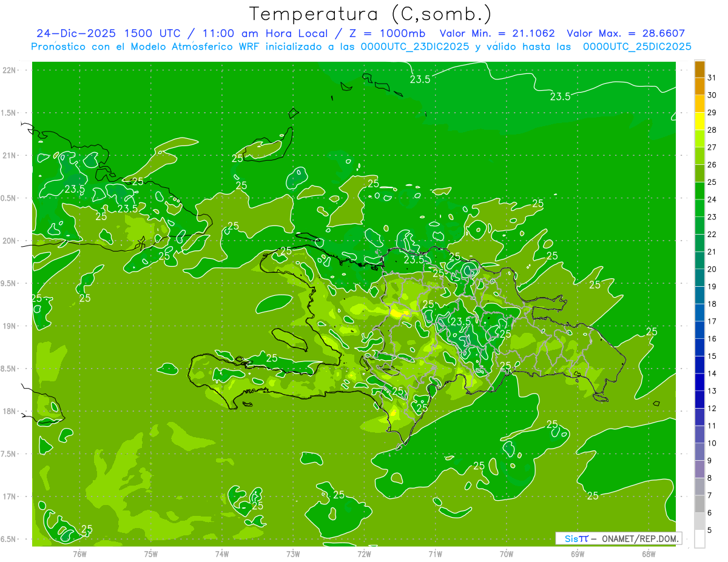Select the valid-until time '0000UTC_25DIC2025'
This screenshot has height=562, width=728.
[637, 47]
